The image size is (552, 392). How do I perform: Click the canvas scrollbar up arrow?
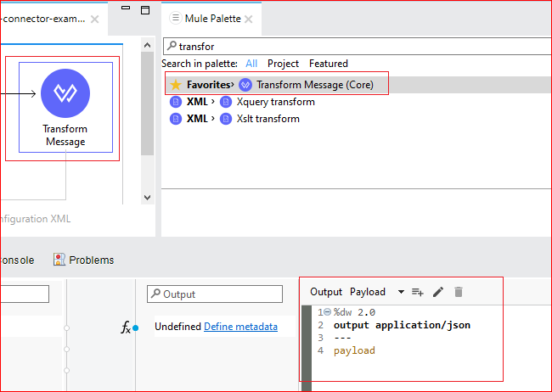pos(148,45)
